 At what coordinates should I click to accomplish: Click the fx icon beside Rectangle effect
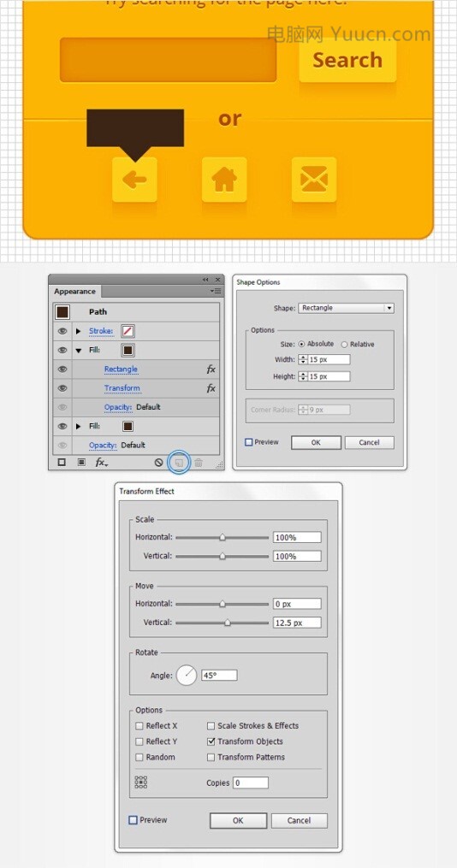point(211,369)
